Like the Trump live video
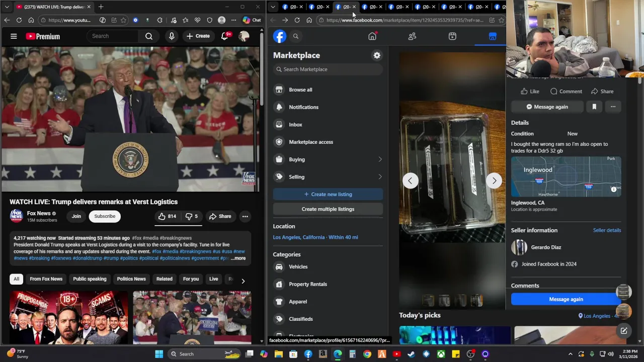This screenshot has height=362, width=644. point(167,216)
